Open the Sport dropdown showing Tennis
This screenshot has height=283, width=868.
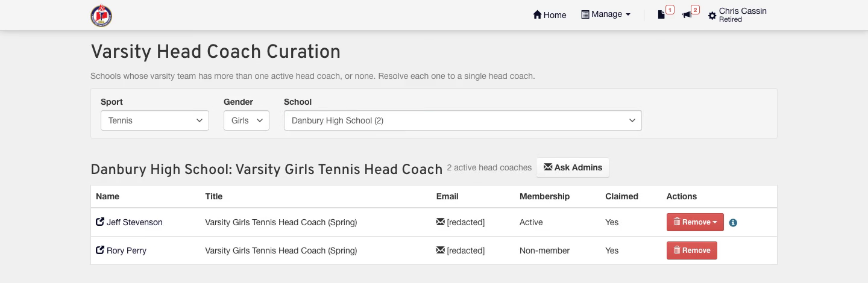click(x=155, y=120)
